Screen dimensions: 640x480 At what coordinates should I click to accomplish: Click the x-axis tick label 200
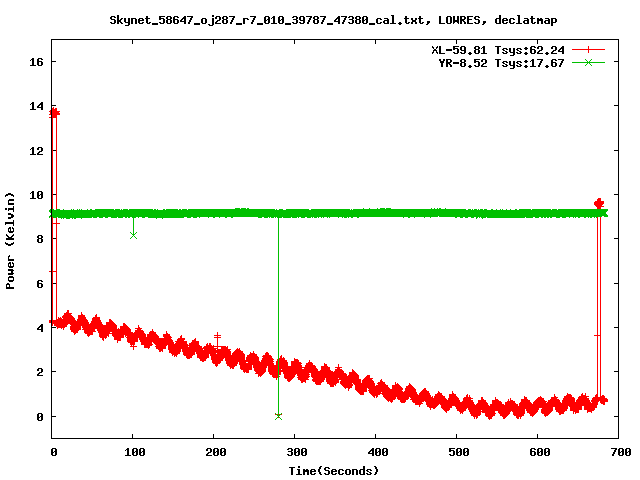tap(216, 452)
